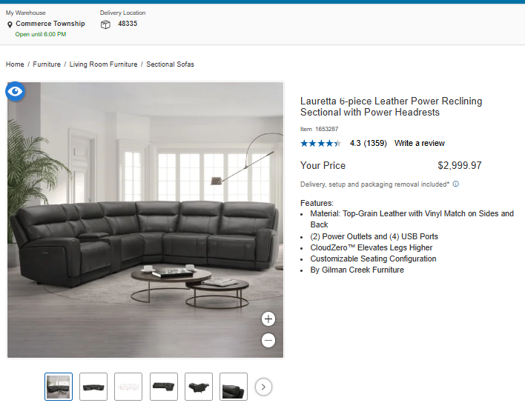Open the delivery info tooltip icon
The width and height of the screenshot is (525, 420).
[456, 184]
